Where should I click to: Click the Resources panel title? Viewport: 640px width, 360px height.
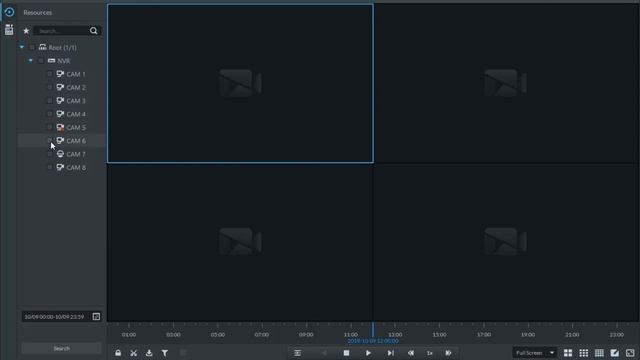point(38,13)
